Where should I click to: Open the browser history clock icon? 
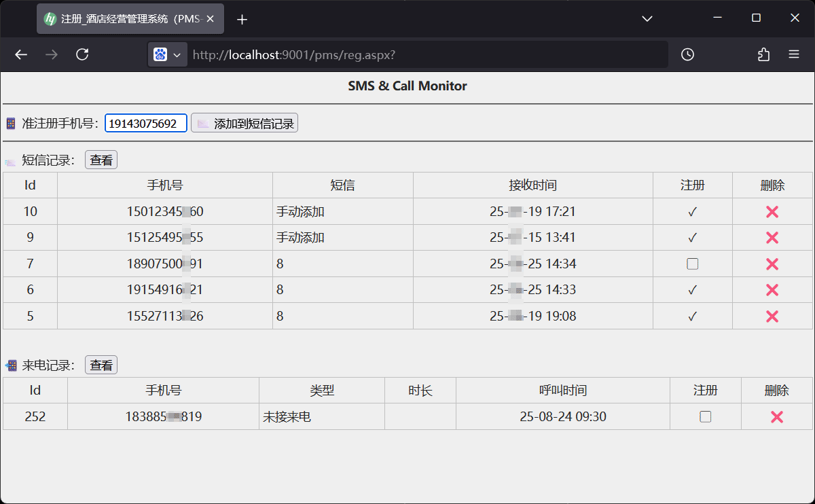click(687, 54)
